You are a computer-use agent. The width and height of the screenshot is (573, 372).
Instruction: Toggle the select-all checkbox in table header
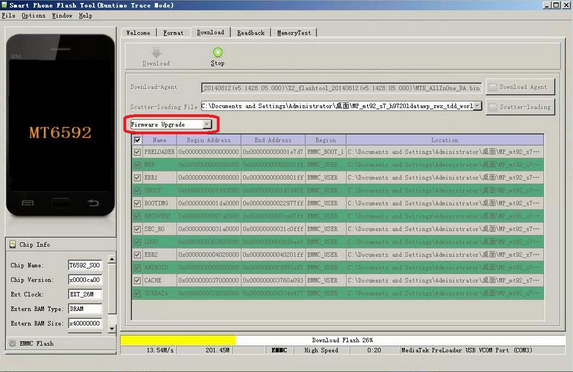coord(137,140)
